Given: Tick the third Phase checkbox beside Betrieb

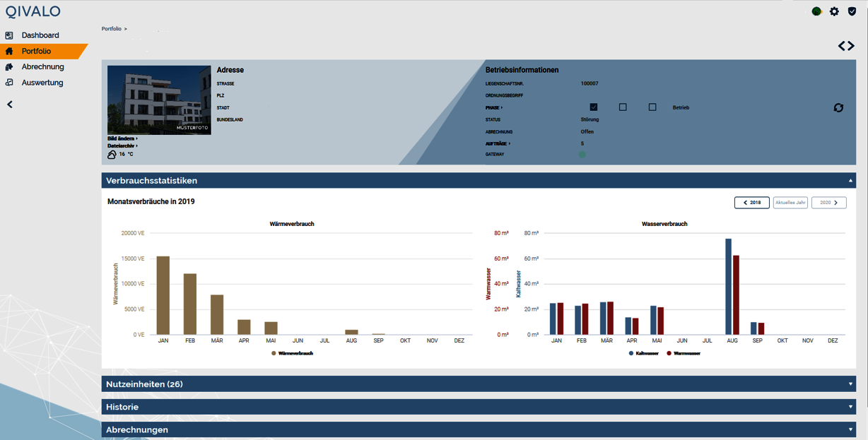Looking at the screenshot, I should pyautogui.click(x=652, y=107).
